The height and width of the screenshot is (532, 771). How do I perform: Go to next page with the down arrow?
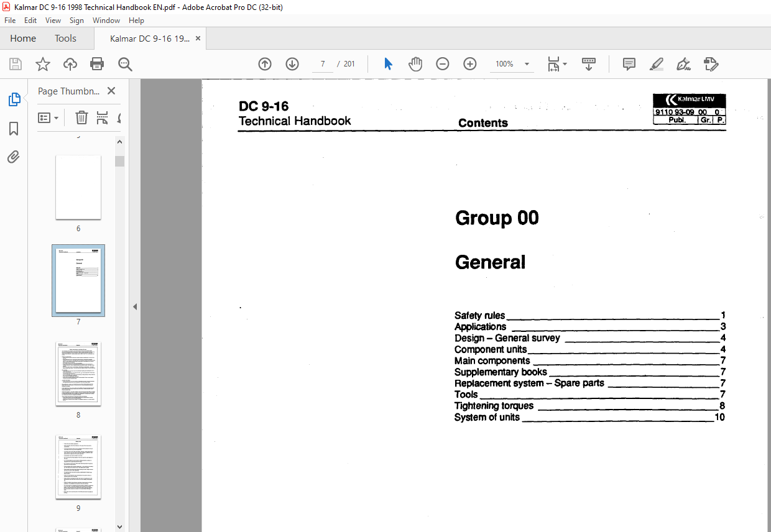coord(292,64)
